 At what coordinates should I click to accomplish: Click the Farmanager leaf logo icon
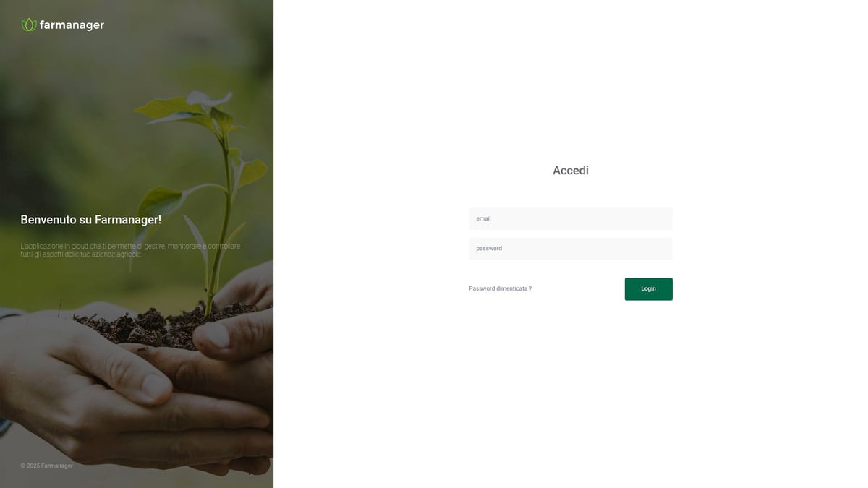coord(29,25)
